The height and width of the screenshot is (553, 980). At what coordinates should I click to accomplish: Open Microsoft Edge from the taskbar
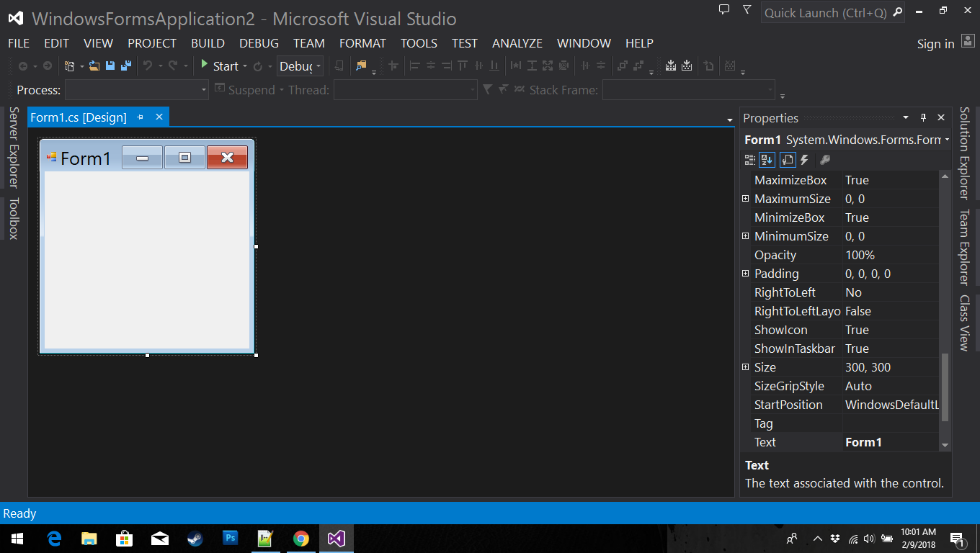[x=54, y=538]
